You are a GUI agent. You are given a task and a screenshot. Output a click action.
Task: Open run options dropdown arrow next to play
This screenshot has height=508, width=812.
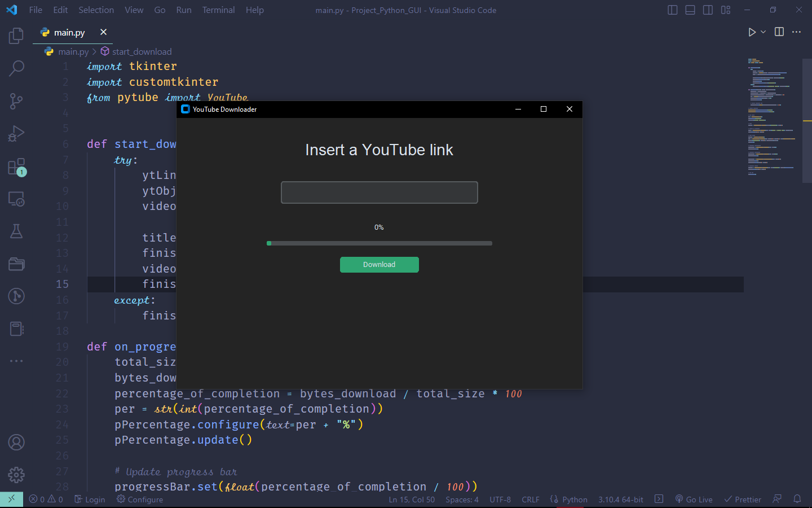click(764, 32)
